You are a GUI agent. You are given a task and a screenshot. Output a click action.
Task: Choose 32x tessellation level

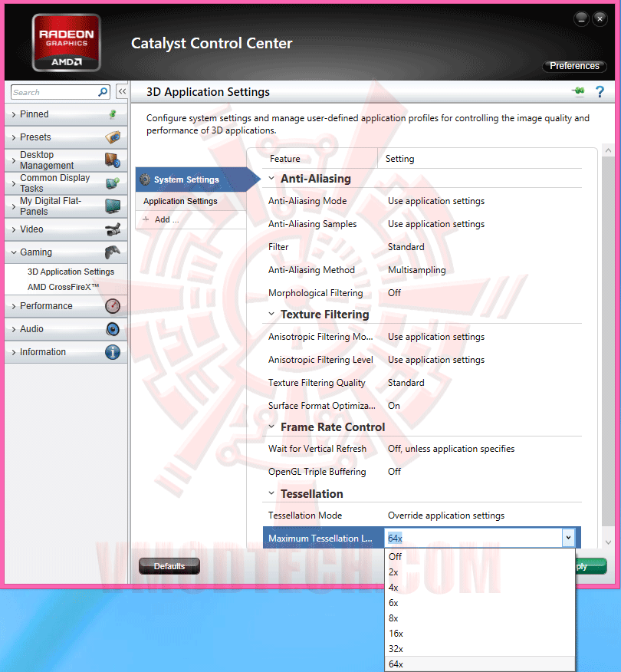[x=480, y=649]
